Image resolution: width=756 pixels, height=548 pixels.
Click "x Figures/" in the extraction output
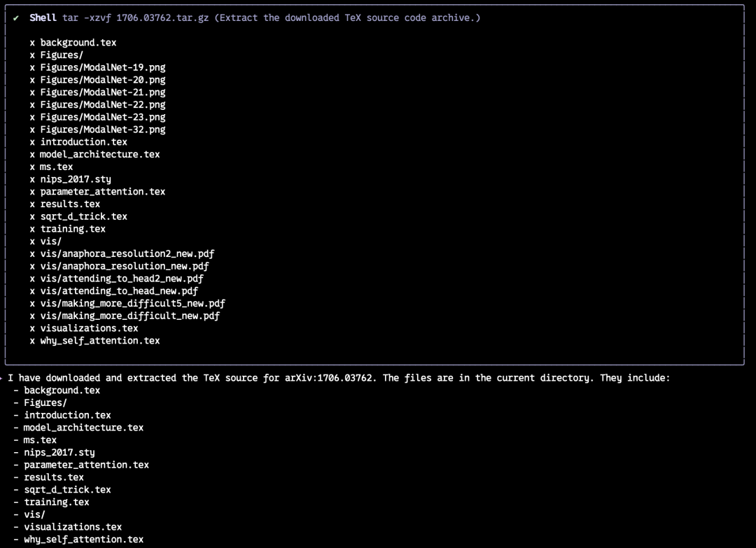click(x=57, y=55)
